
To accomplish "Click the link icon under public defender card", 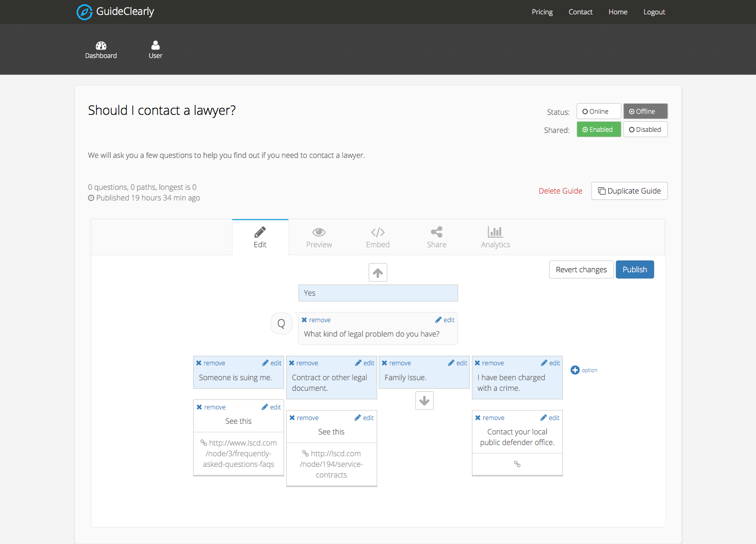I will (x=517, y=464).
